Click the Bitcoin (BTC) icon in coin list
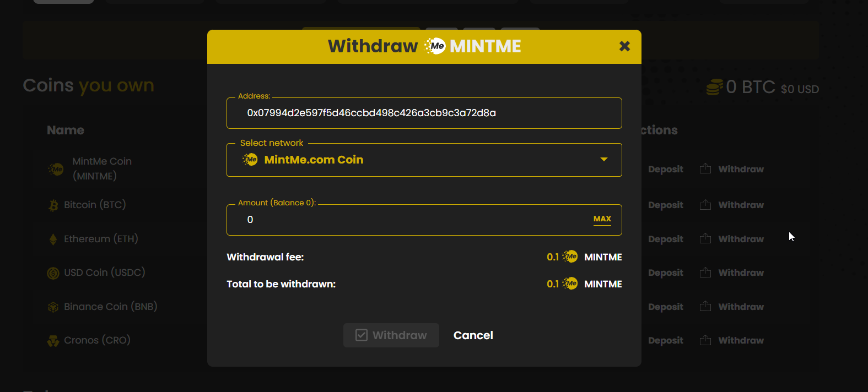 pyautogui.click(x=53, y=205)
